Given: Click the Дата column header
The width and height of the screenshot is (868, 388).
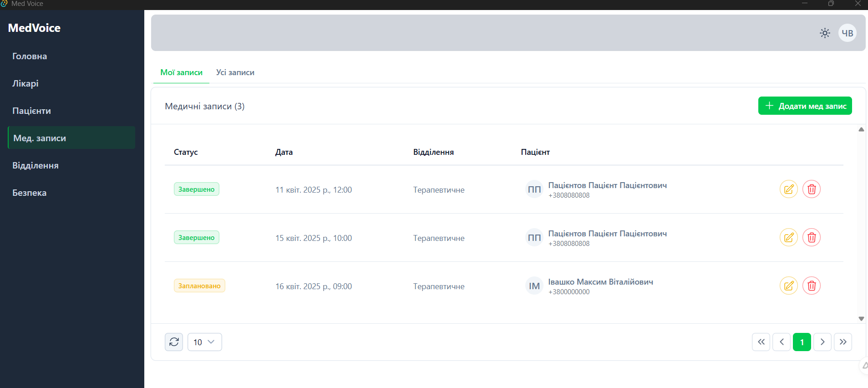Looking at the screenshot, I should tap(284, 152).
